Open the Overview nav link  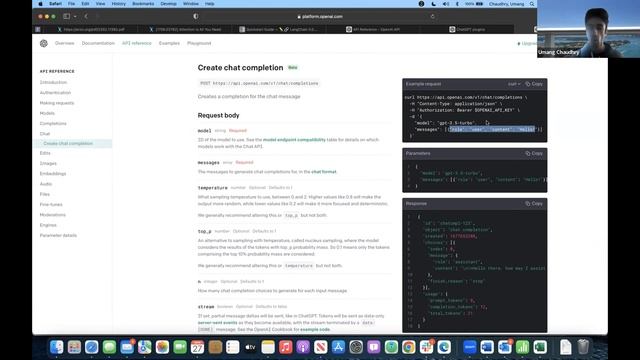point(64,43)
